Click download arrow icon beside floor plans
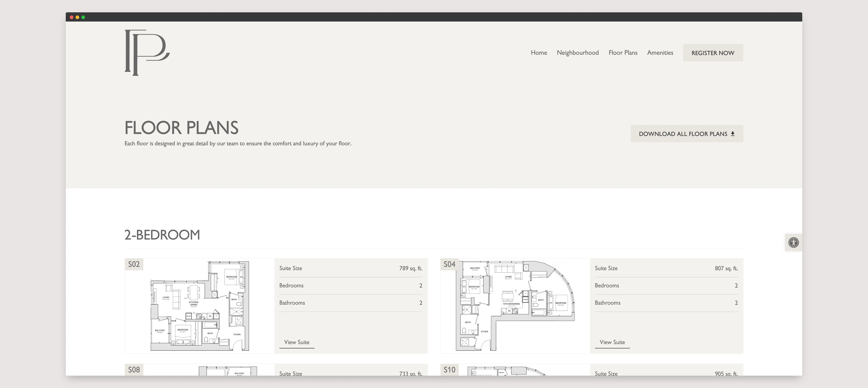Image resolution: width=868 pixels, height=388 pixels. (733, 134)
